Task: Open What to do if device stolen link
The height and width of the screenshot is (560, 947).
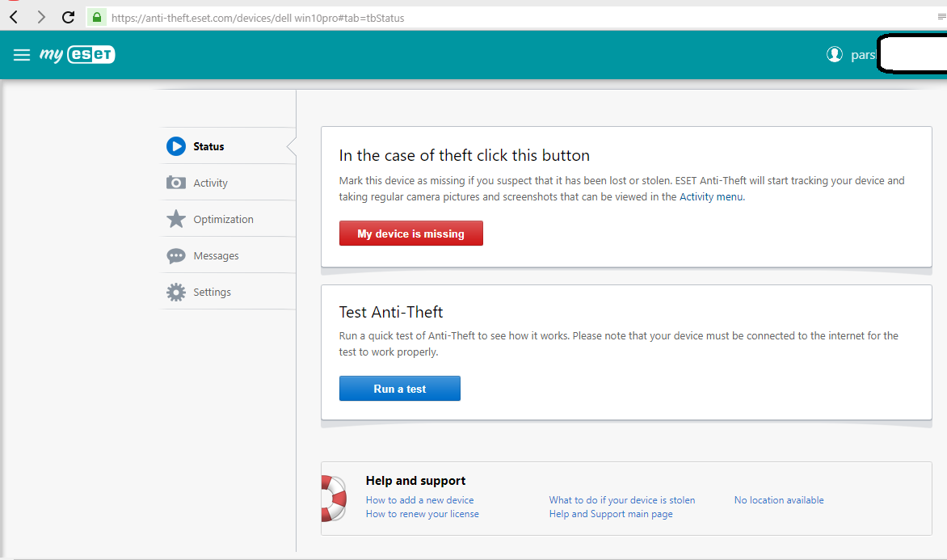Action: (621, 500)
